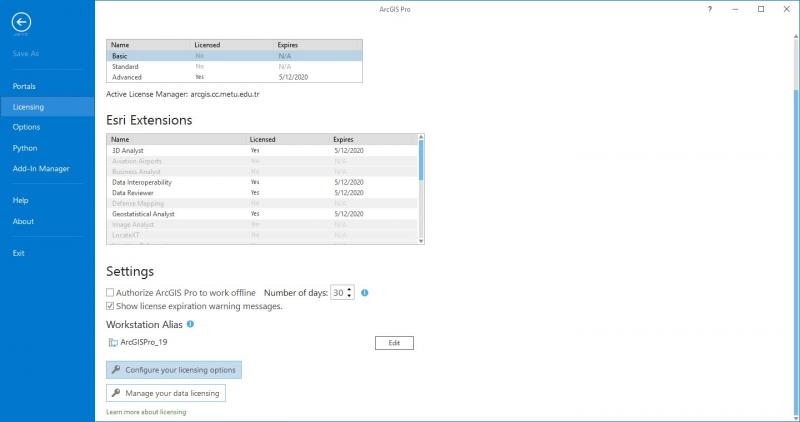Click the Expires header in license level table
Viewport: 800px width, 422px height.
tap(288, 45)
